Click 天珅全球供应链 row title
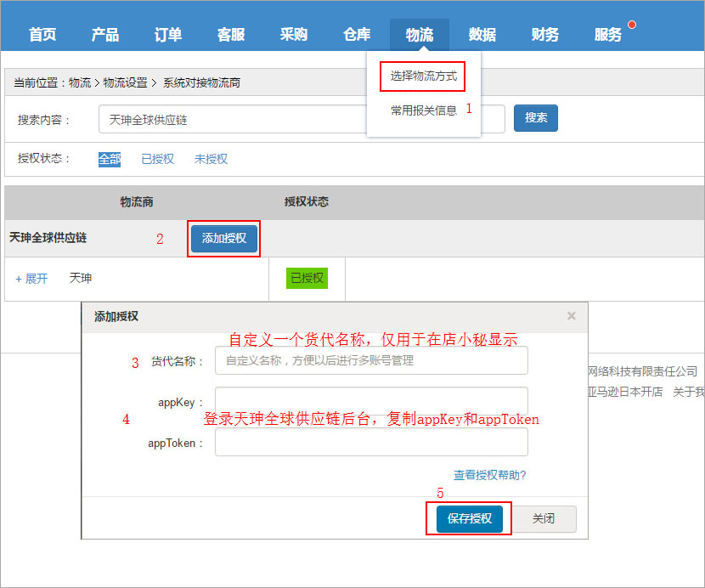The image size is (705, 588). click(x=48, y=238)
